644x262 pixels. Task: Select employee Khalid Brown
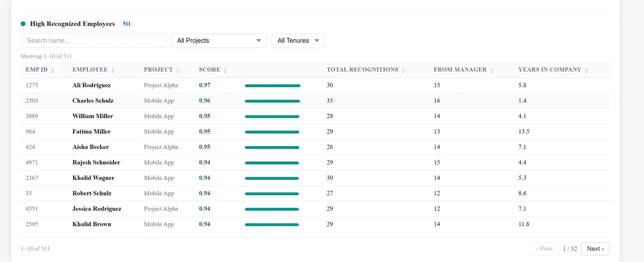tap(92, 224)
